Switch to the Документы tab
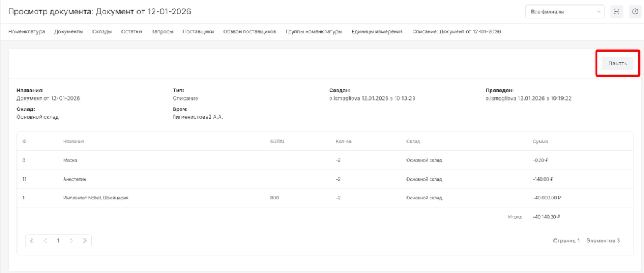This screenshot has width=644, height=273. click(x=69, y=31)
